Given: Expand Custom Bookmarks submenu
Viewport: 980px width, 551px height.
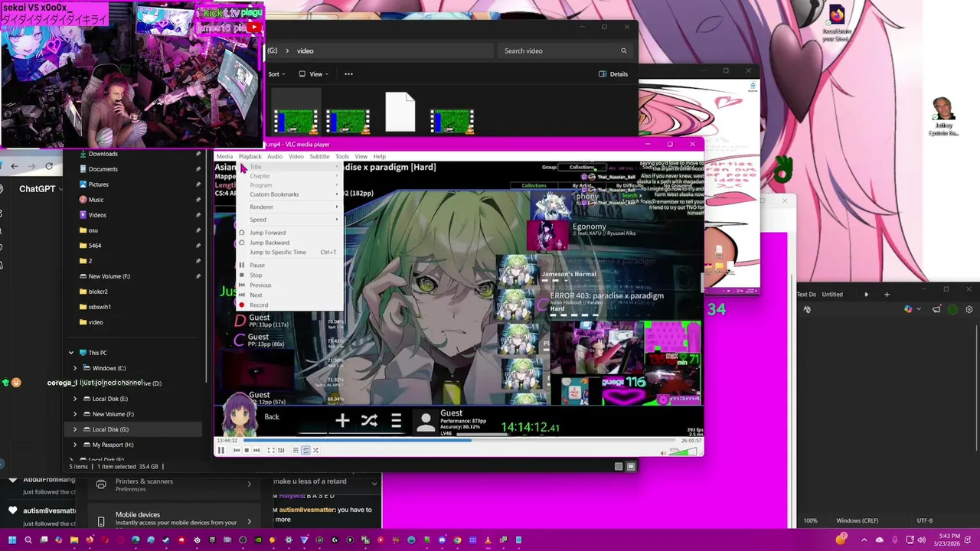Looking at the screenshot, I should tap(289, 194).
